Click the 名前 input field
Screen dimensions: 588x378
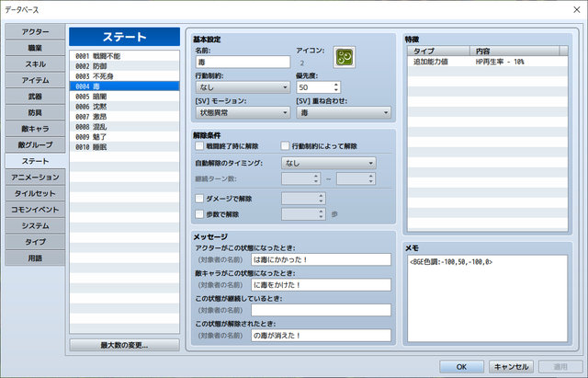[243, 62]
